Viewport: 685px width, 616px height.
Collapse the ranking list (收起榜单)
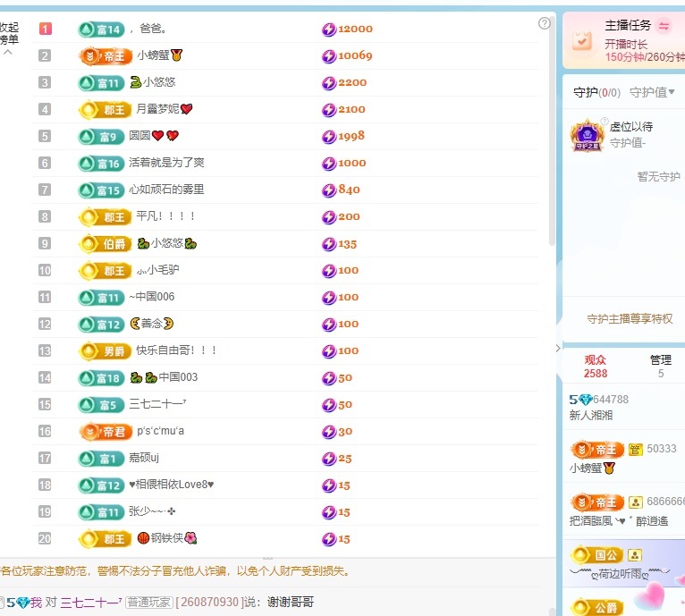[9, 38]
